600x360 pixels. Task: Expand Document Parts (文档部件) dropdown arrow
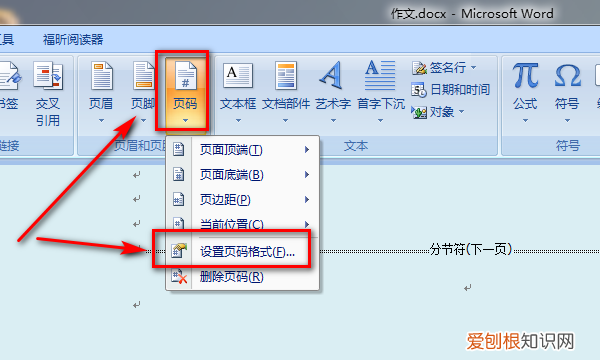point(285,121)
